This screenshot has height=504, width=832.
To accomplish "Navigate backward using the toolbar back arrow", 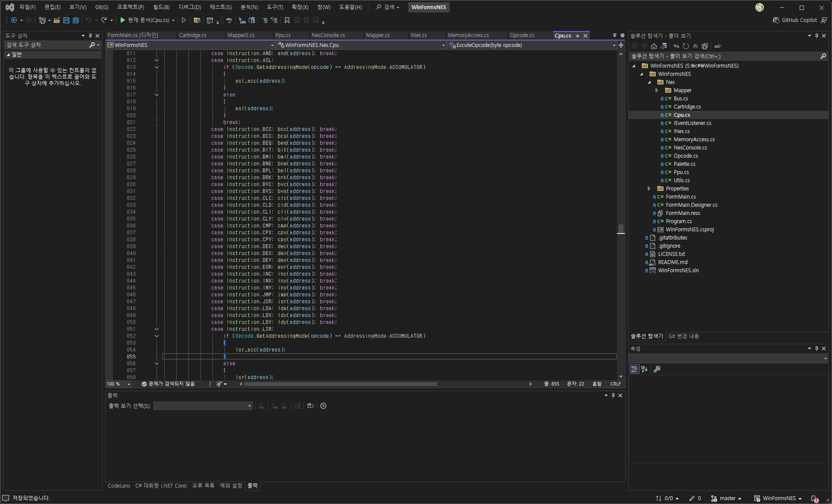I will coord(14,20).
